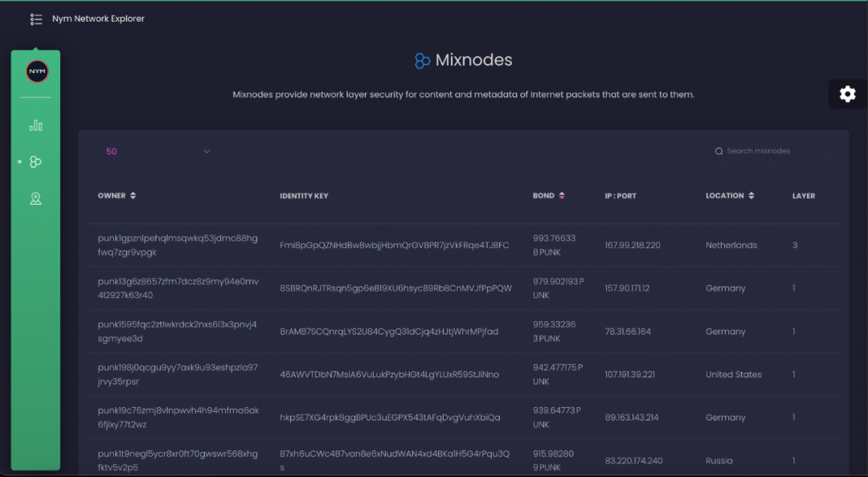Click the dropdown chevron beside 50
Image resolution: width=868 pixels, height=477 pixels.
(x=207, y=151)
